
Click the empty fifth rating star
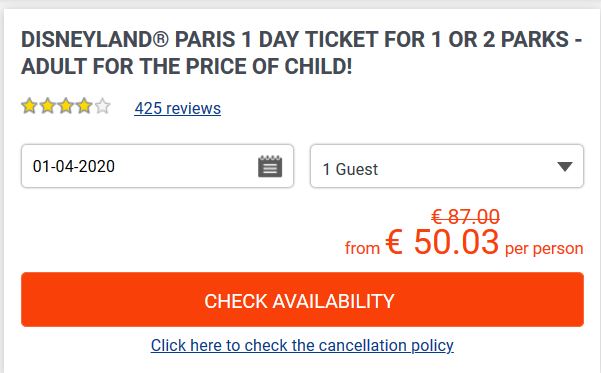pyautogui.click(x=103, y=106)
